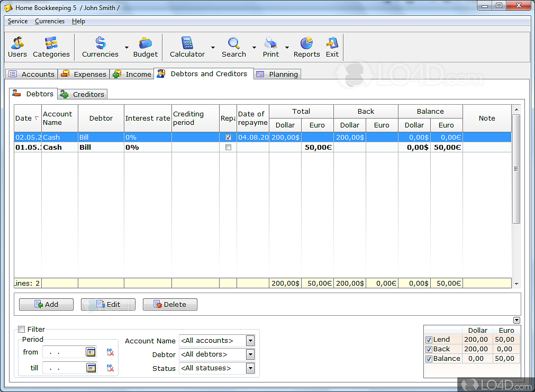Open the 'from' date calendar picker
This screenshot has width=535, height=392.
tap(91, 352)
